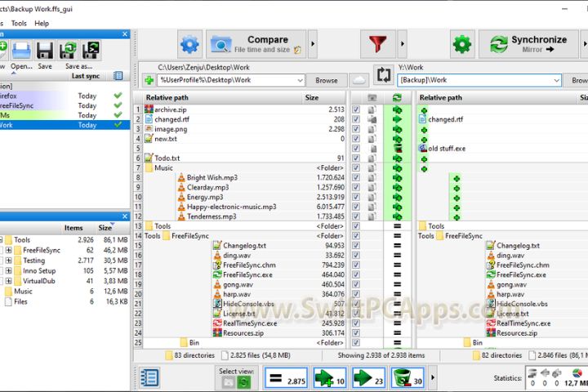Add folder pair with green plus
Screen dimensions: 588x392
pos(149,80)
